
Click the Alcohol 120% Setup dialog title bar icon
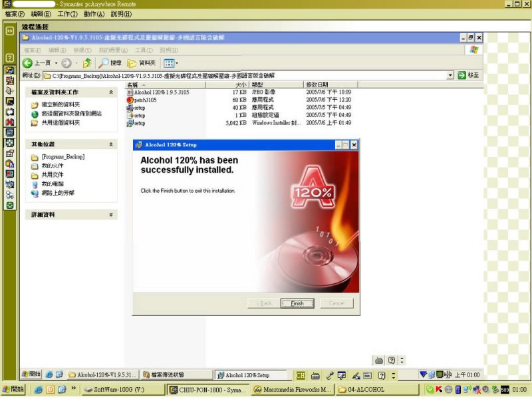tap(139, 145)
